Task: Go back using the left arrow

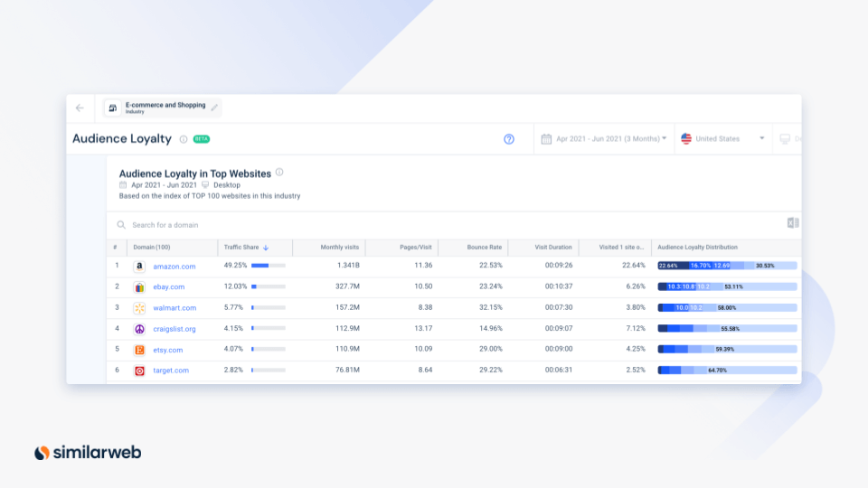Action: pos(80,108)
